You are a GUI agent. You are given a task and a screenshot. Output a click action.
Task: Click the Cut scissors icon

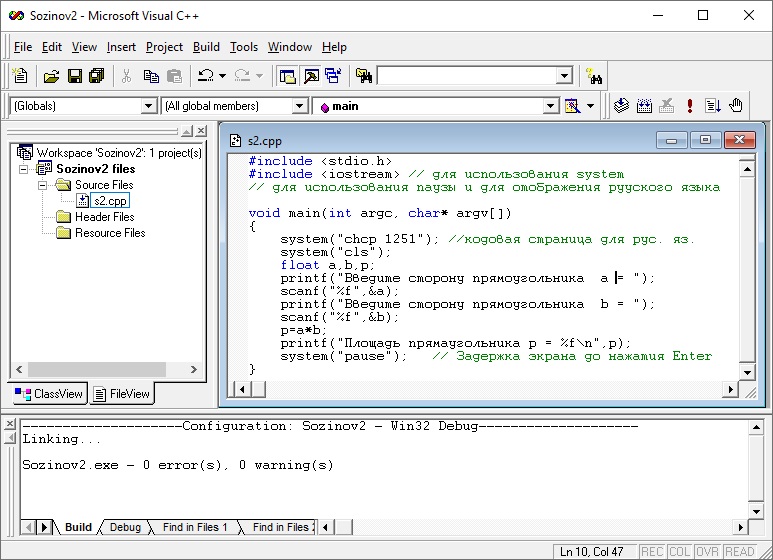pos(127,76)
